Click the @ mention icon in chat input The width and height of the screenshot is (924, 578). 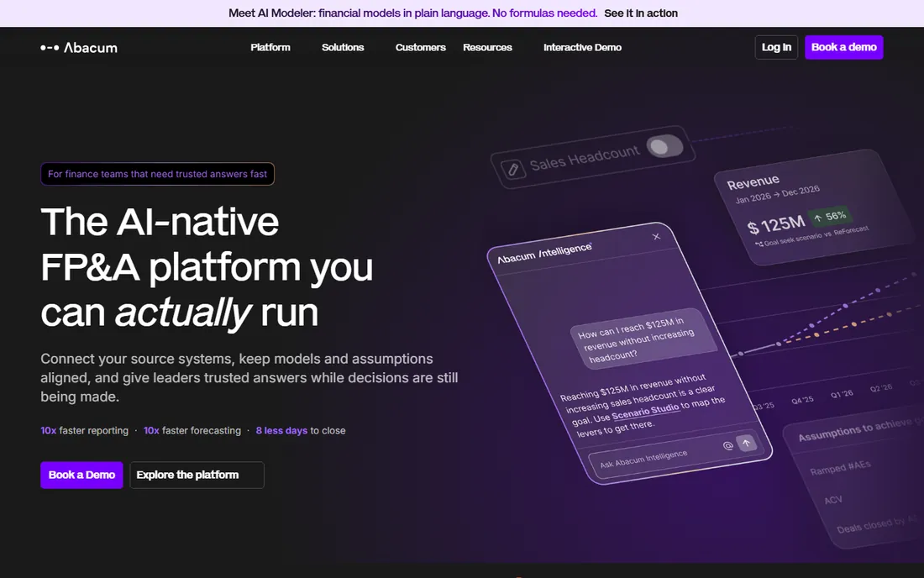(727, 445)
